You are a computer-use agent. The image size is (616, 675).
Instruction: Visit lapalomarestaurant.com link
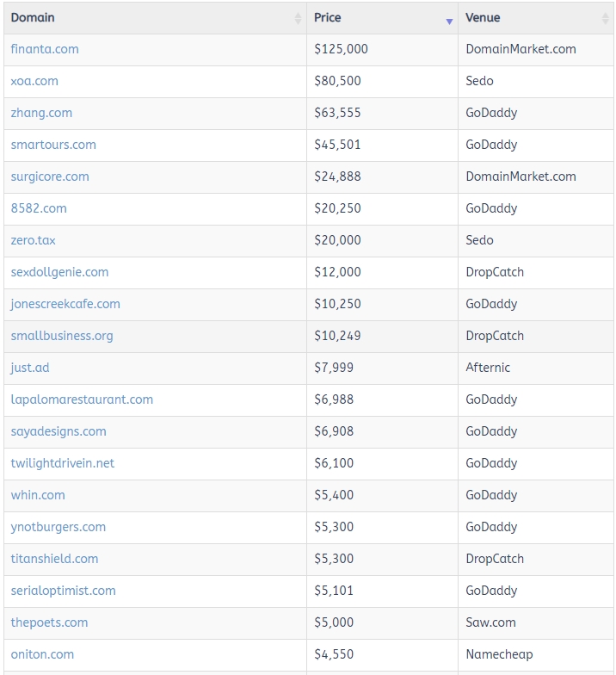tap(82, 399)
